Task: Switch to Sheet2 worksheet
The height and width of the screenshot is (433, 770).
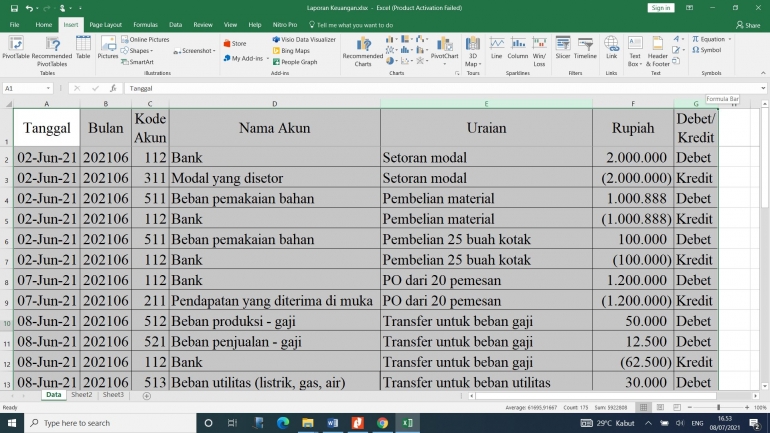Action: tap(82, 395)
